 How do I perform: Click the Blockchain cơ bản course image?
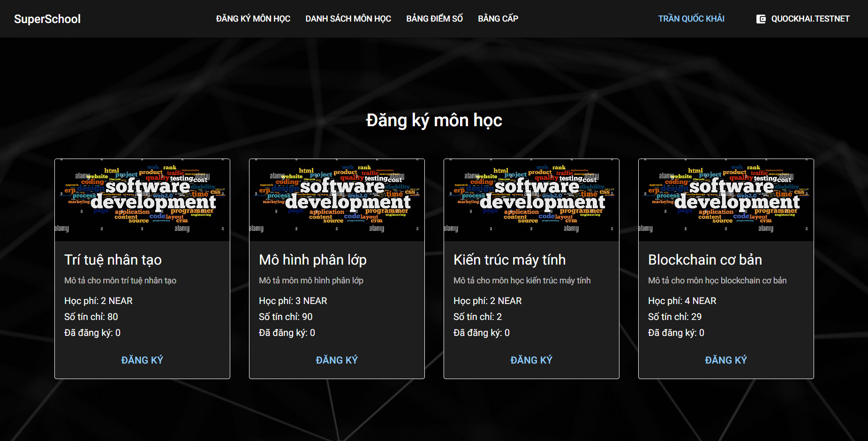pyautogui.click(x=726, y=200)
